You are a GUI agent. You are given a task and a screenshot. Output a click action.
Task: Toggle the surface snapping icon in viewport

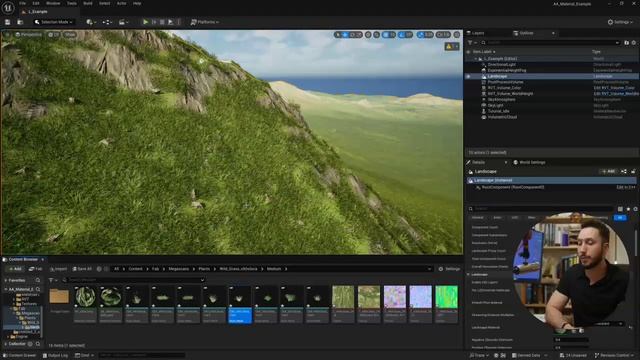point(376,35)
